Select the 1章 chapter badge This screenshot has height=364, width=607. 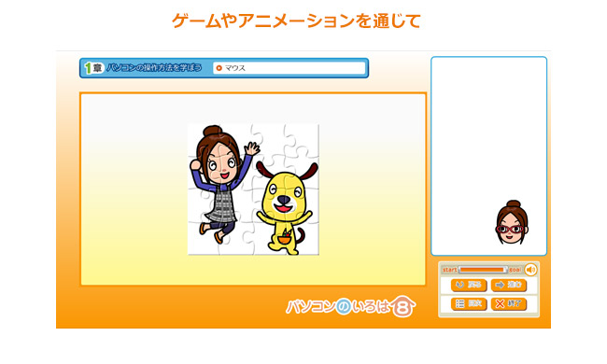[x=93, y=68]
